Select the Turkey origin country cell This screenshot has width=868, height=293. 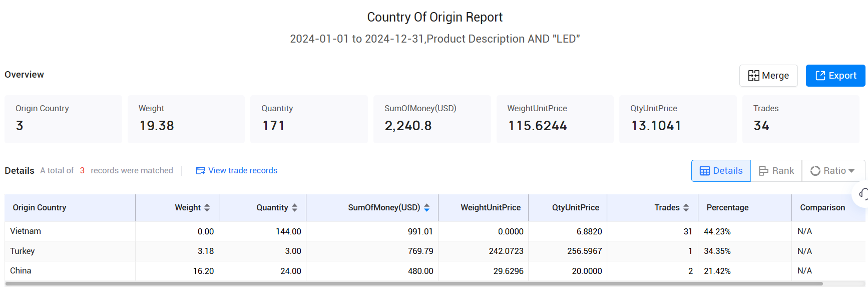[x=23, y=251]
